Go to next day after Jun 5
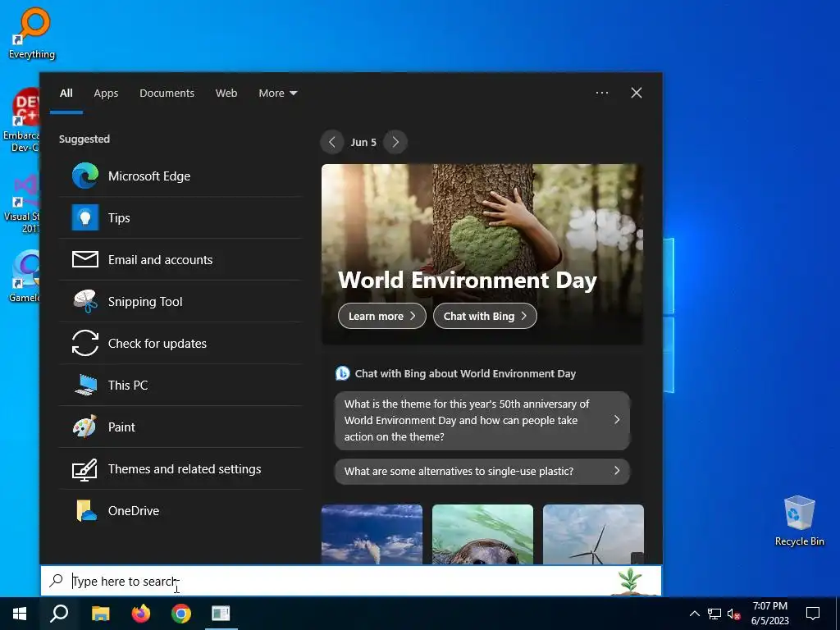Screen dimensions: 840x630 (395, 142)
